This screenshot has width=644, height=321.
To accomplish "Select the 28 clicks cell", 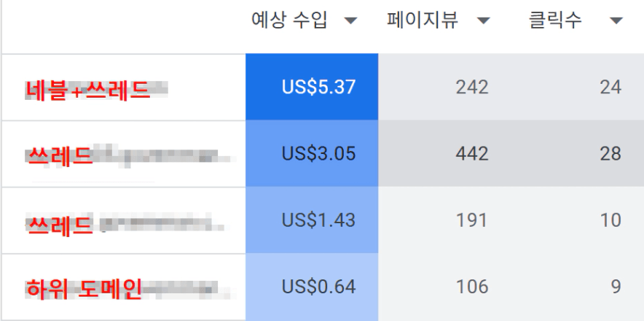I will pyautogui.click(x=610, y=154).
